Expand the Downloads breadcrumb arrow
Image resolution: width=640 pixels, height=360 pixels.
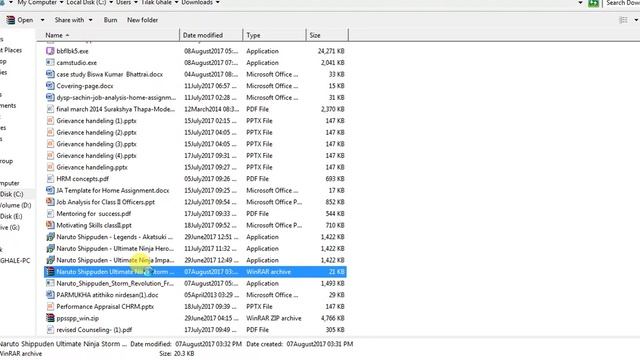(x=218, y=2)
